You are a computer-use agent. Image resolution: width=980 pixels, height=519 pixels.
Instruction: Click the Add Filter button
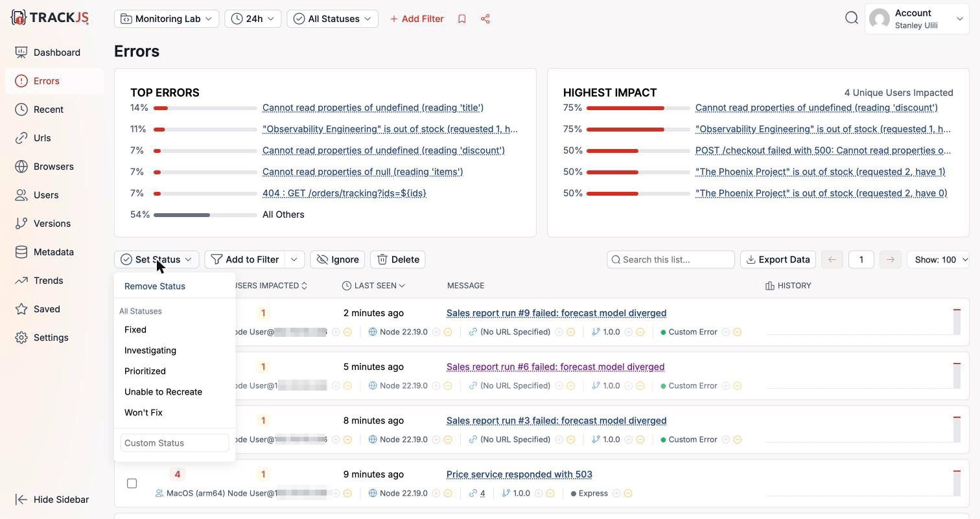click(x=417, y=19)
